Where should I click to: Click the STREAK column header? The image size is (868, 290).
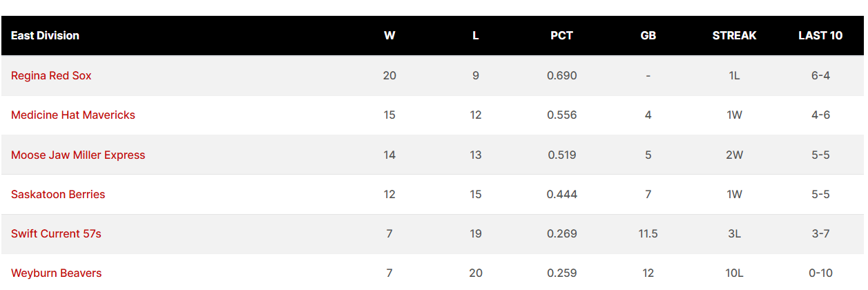click(x=734, y=35)
